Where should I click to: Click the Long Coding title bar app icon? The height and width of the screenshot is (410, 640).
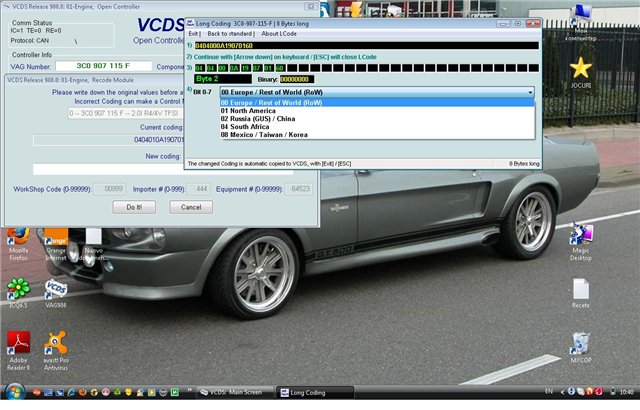pyautogui.click(x=191, y=24)
